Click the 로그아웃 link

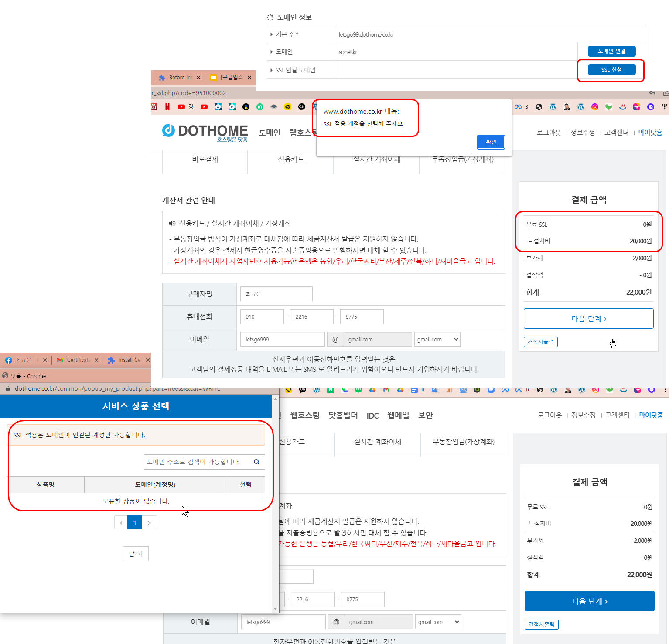point(548,132)
